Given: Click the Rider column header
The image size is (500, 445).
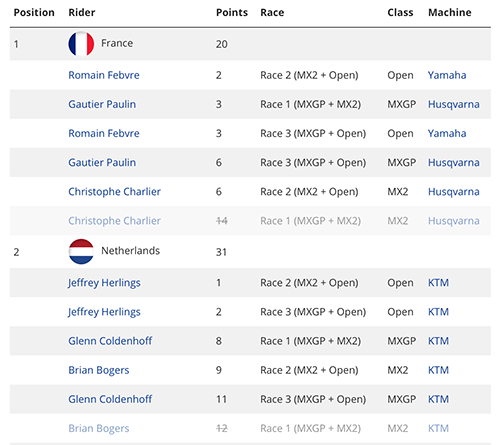Looking at the screenshot, I should [x=82, y=12].
